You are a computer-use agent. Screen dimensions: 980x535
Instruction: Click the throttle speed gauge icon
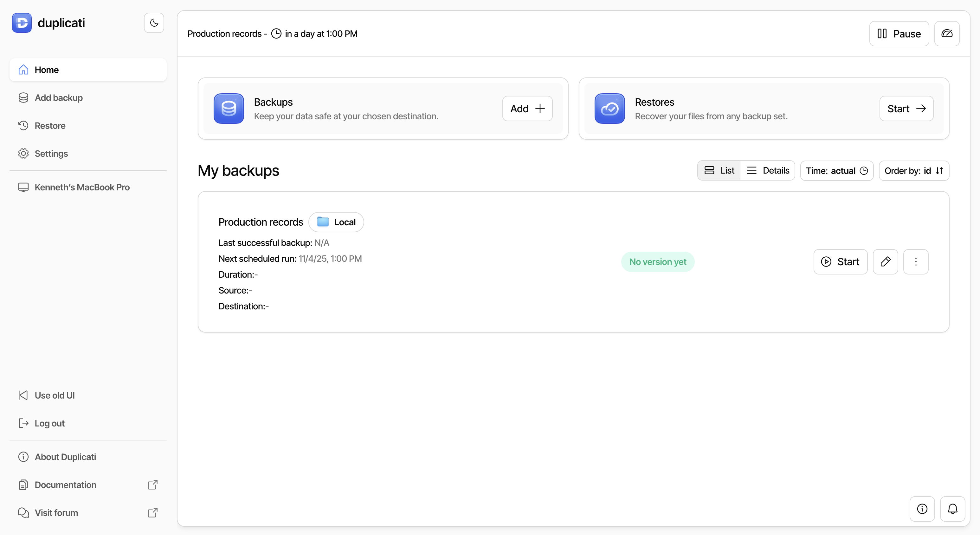(946, 34)
